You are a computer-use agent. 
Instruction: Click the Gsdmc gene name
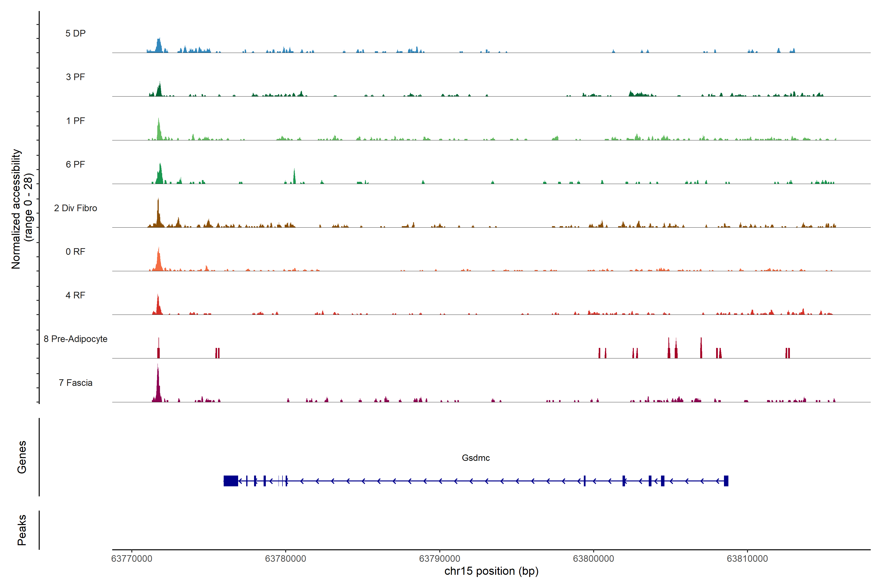click(x=476, y=458)
